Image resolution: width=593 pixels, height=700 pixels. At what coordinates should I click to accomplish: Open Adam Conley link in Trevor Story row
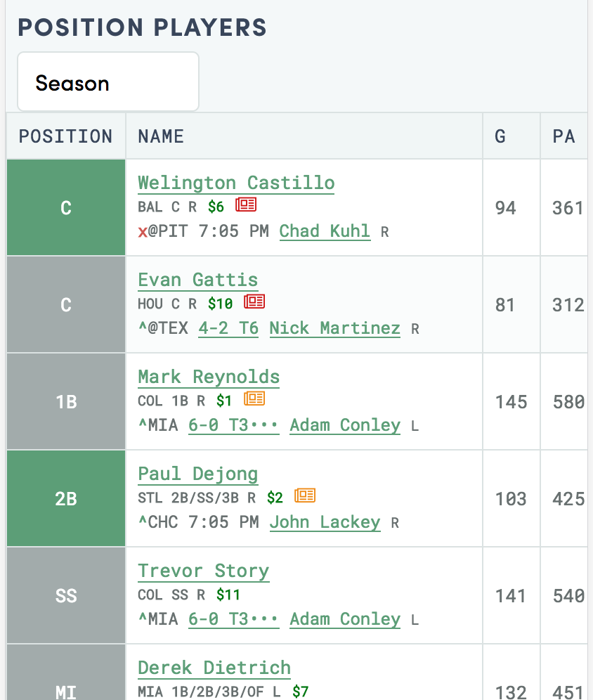coord(345,618)
